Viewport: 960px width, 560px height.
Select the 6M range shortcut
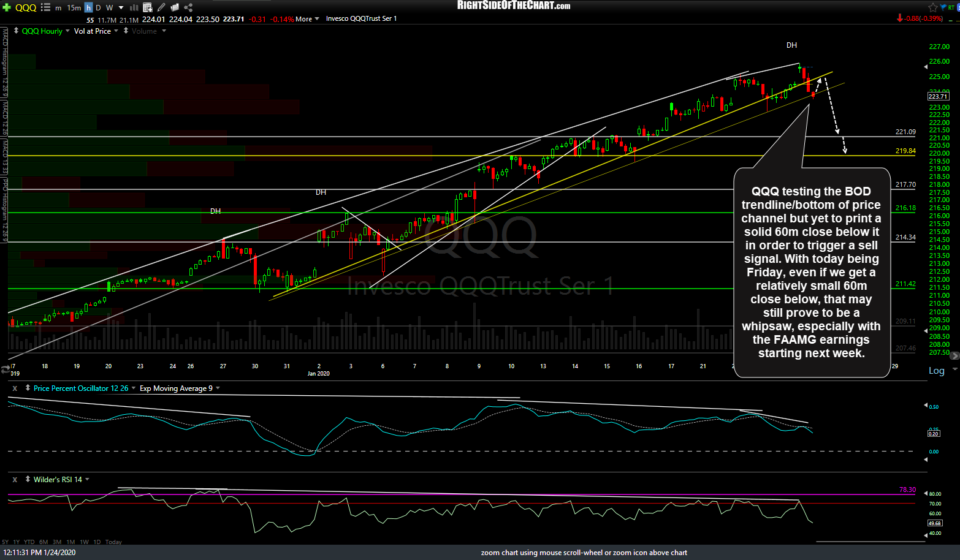[43, 542]
